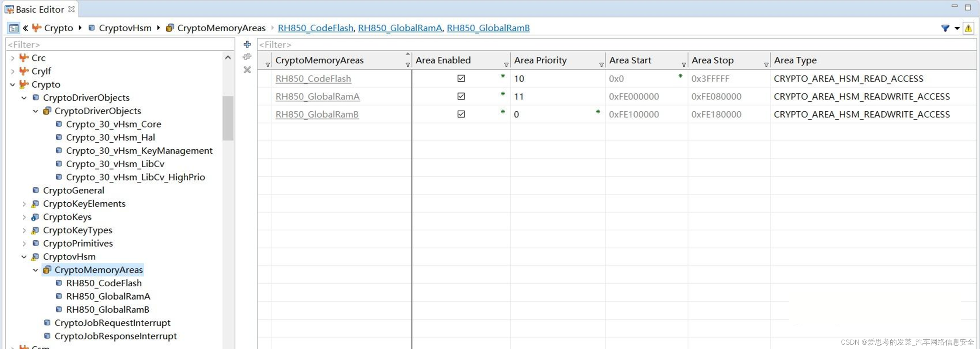Select RH850_CodeFlash in the tree
The image size is (980, 349).
(104, 283)
